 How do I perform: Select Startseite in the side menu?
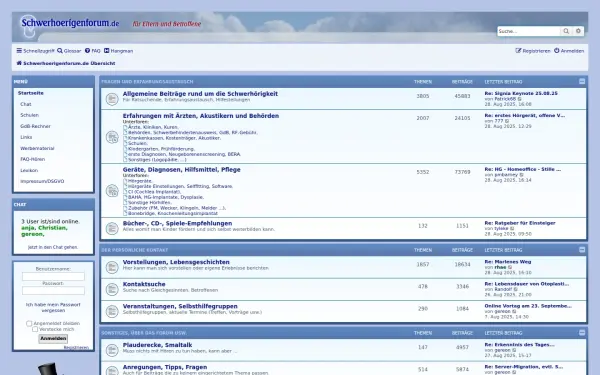(31, 93)
